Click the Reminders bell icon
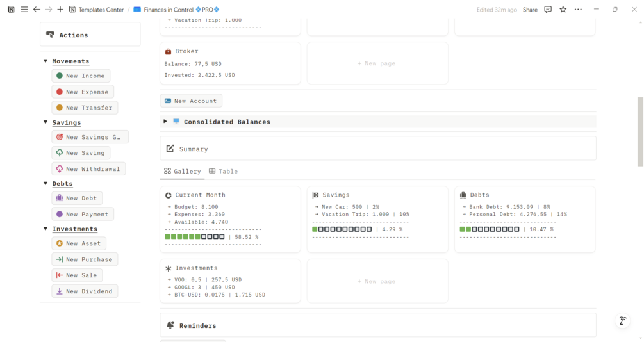Viewport: 644px width, 342px height. pos(170,325)
